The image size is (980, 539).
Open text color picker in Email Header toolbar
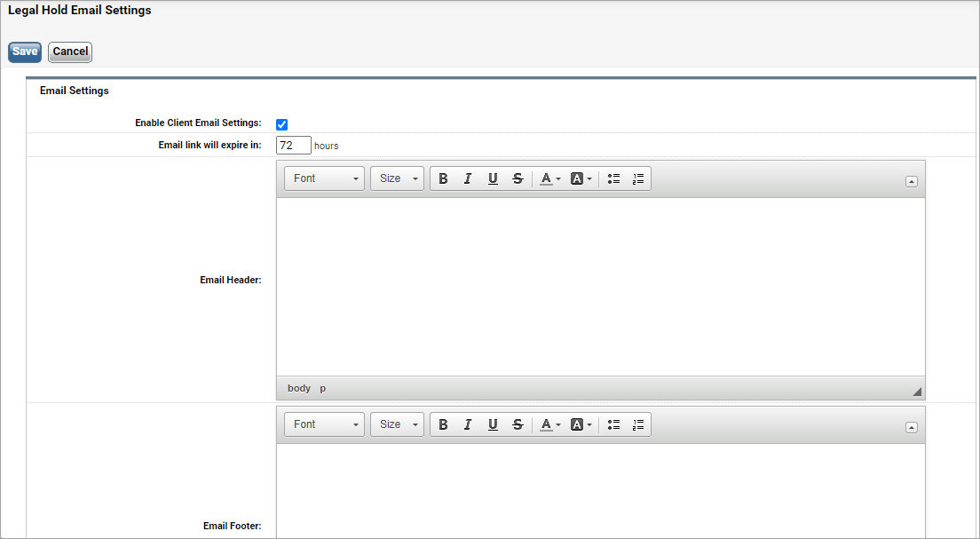(x=550, y=178)
